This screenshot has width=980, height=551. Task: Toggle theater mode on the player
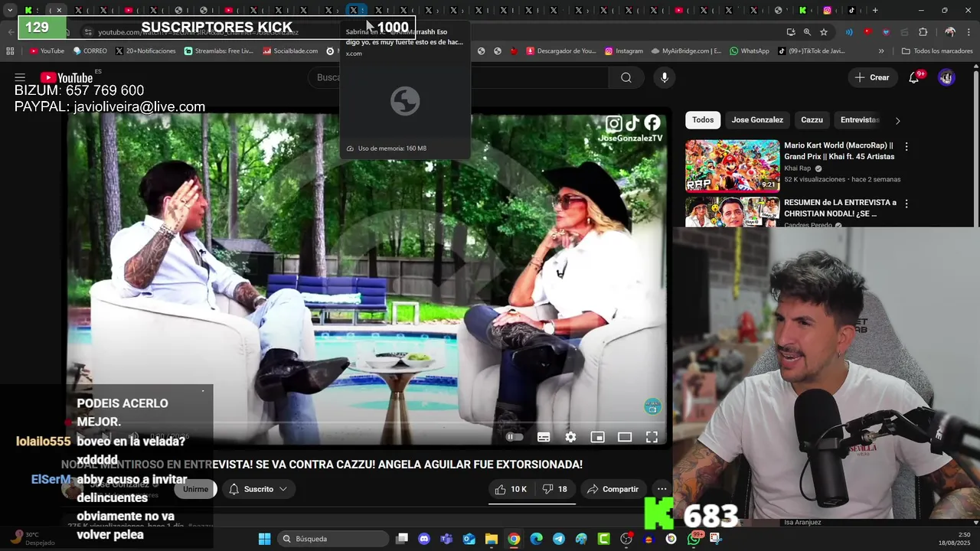(625, 437)
